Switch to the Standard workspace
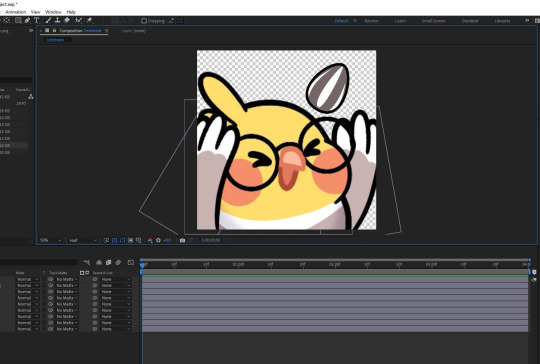Image resolution: width=540 pixels, height=364 pixels. coord(470,21)
